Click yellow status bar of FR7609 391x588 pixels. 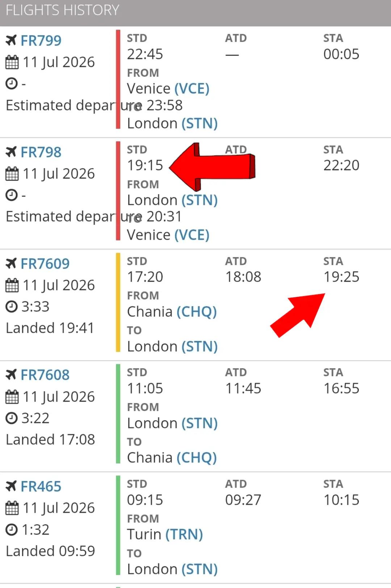[x=118, y=302]
